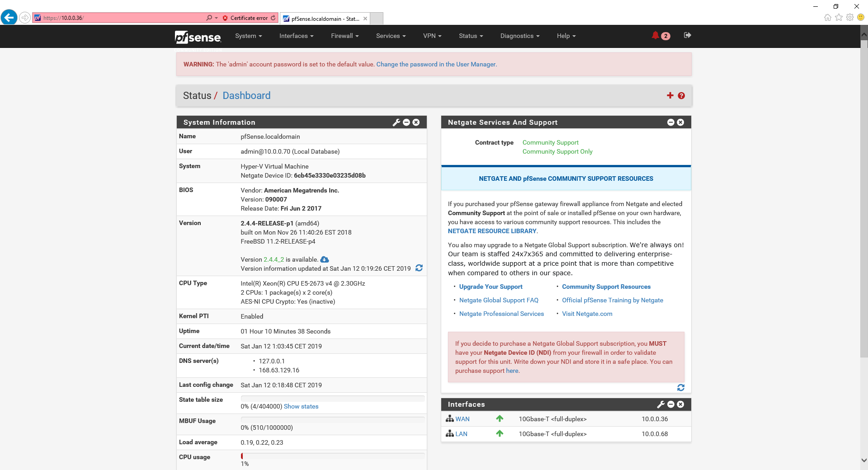Add a widget with the plus icon
The image size is (868, 470).
coord(670,95)
